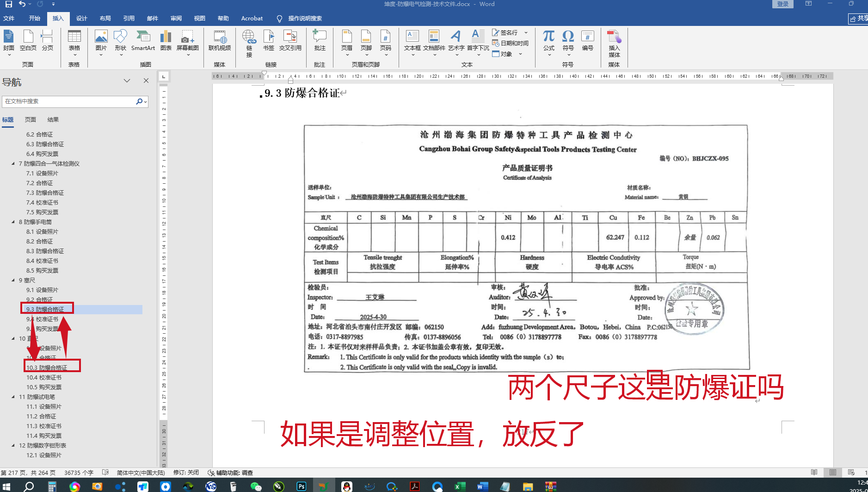Go to heading '10.5 购买发票'

(44, 387)
